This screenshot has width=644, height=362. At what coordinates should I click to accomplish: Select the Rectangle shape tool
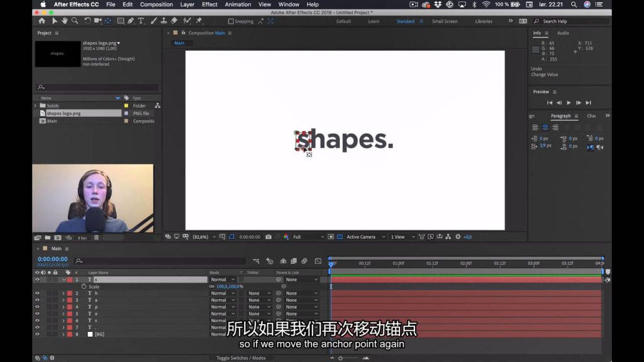pos(121,21)
